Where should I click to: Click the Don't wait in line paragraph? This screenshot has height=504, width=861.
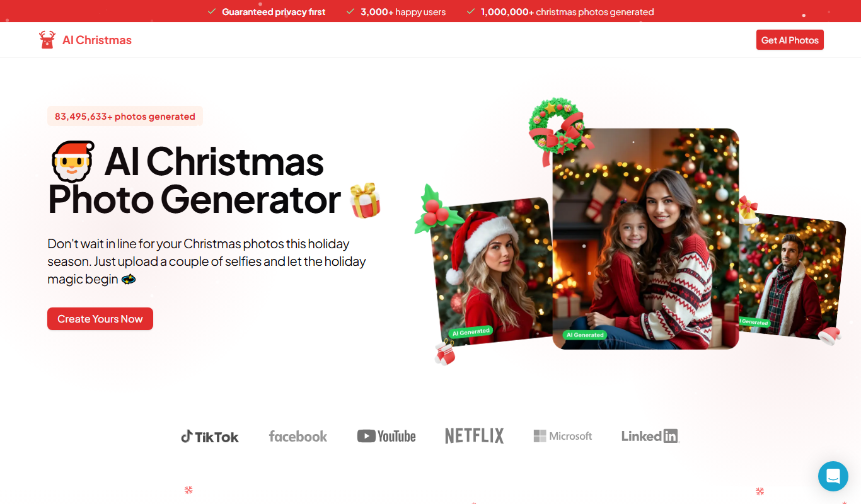tap(207, 261)
